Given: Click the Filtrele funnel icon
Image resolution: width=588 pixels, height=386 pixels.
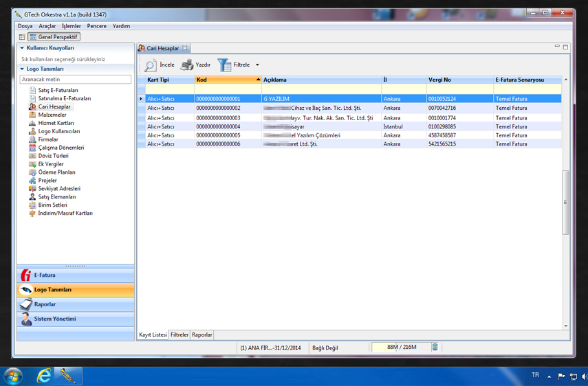Looking at the screenshot, I should click(225, 65).
